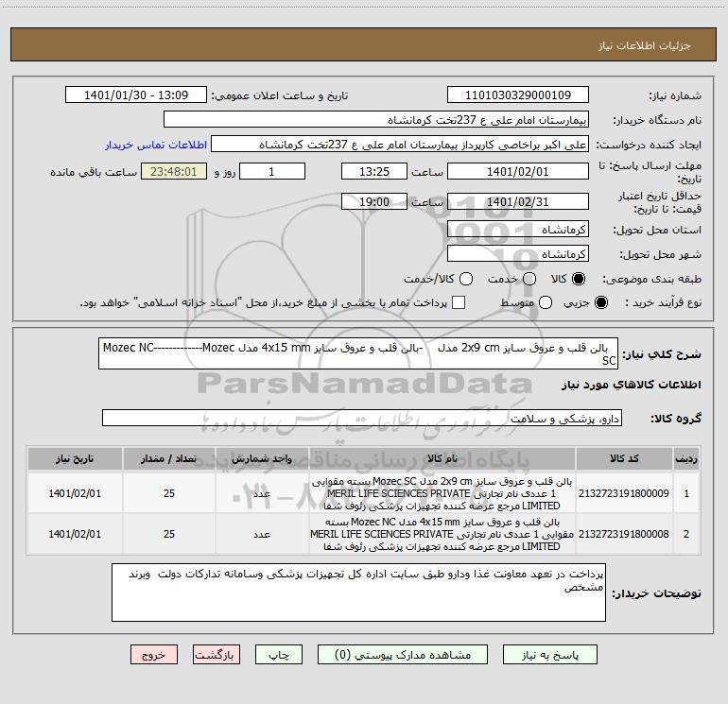Click the اطلاعات کالاهای مورد نیاز heading
The width and height of the screenshot is (728, 704).
[x=631, y=385]
